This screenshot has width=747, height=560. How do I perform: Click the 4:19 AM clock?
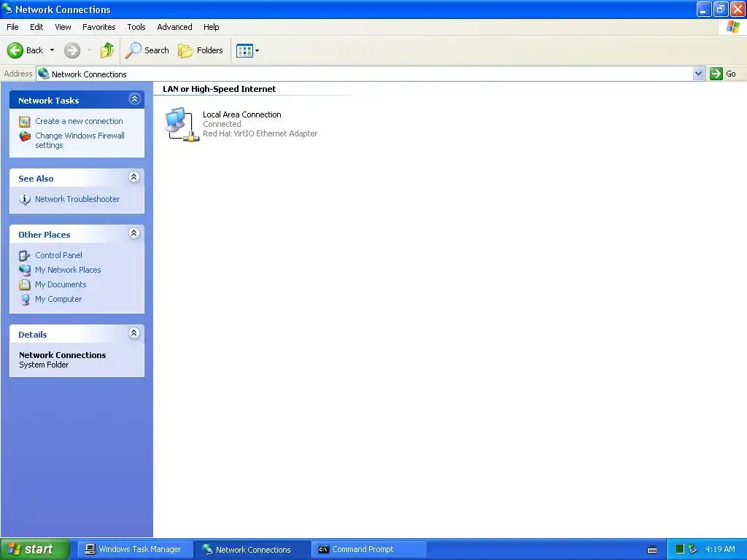[720, 549]
